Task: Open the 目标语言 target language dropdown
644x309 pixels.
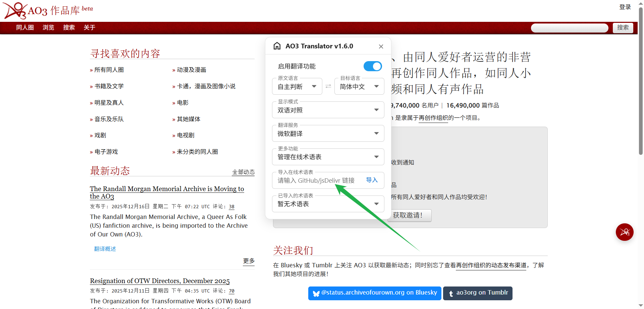Action: [359, 87]
